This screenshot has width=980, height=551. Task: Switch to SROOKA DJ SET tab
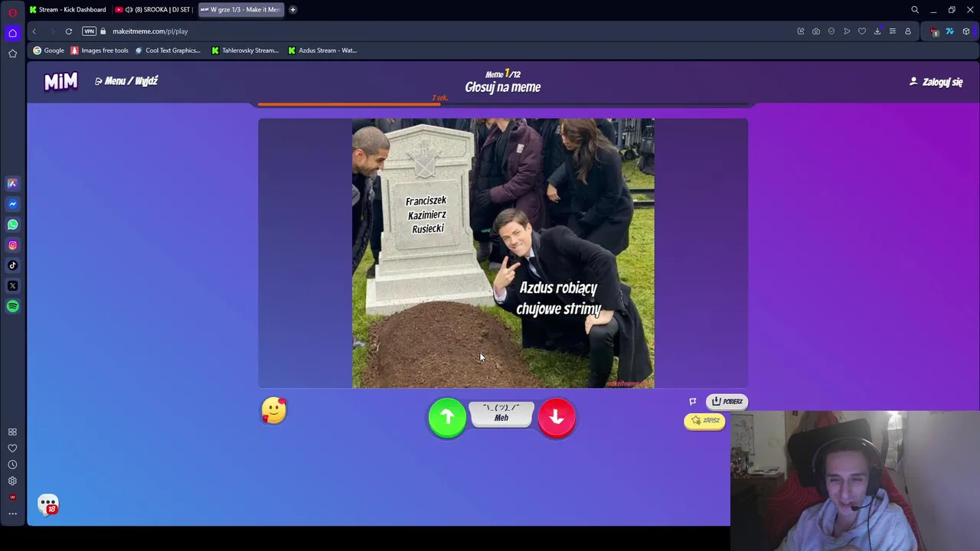[152, 9]
